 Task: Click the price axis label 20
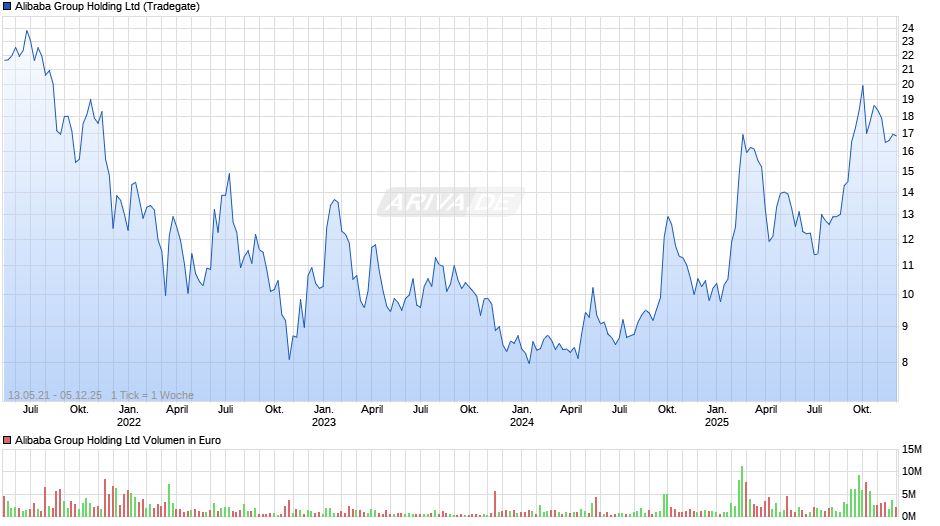coord(908,85)
